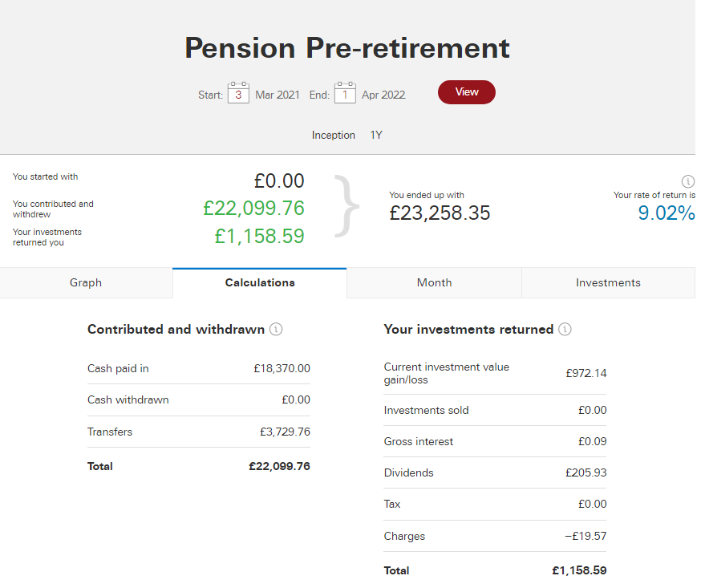Viewport: 701px width, 588px height.
Task: Click the Mar 2021 start date text
Action: click(278, 95)
